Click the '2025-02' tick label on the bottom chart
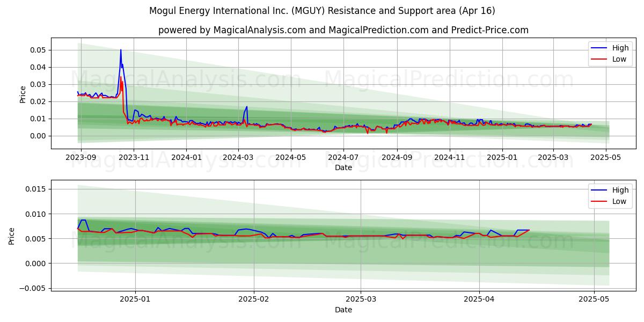The width and height of the screenshot is (644, 322). click(x=253, y=300)
